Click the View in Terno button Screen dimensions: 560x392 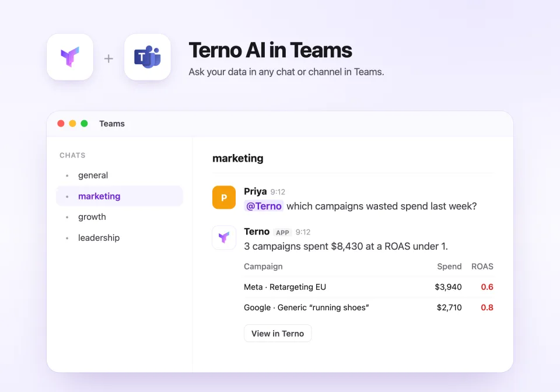[278, 334]
